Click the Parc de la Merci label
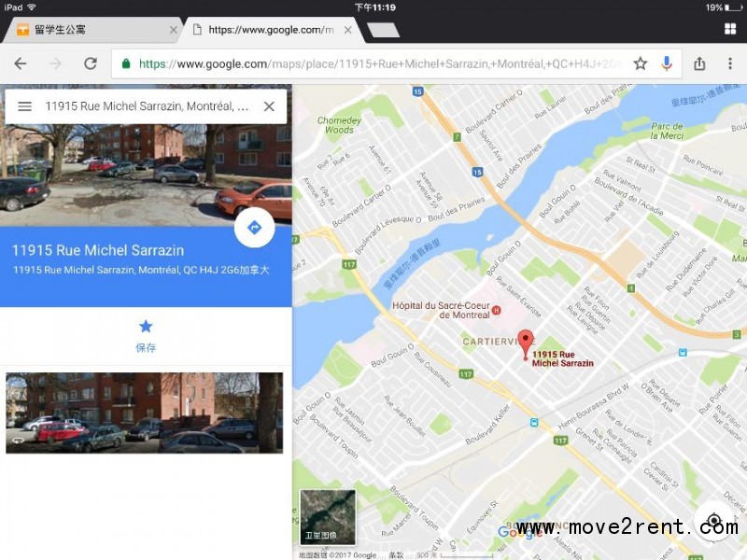This screenshot has width=747, height=560. [x=667, y=131]
